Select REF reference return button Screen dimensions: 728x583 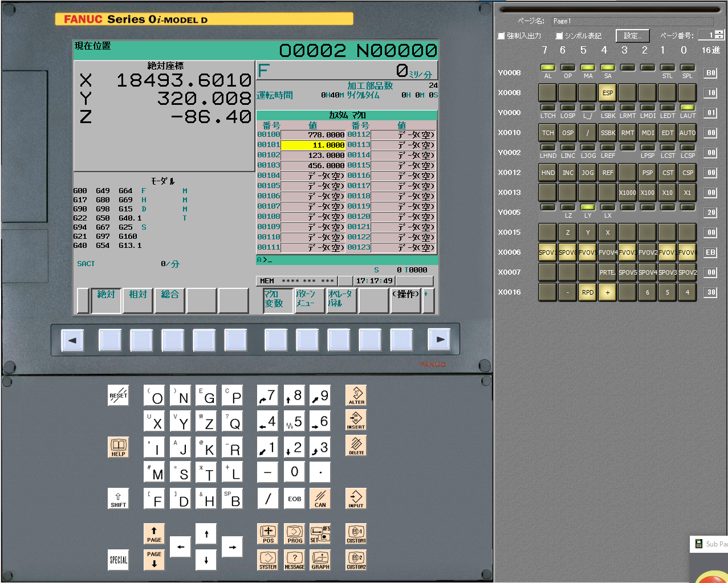click(x=608, y=173)
